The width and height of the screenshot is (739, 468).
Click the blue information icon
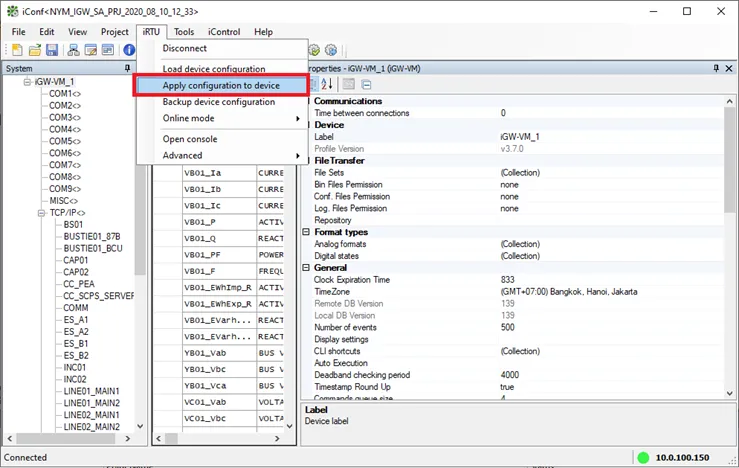click(x=129, y=49)
